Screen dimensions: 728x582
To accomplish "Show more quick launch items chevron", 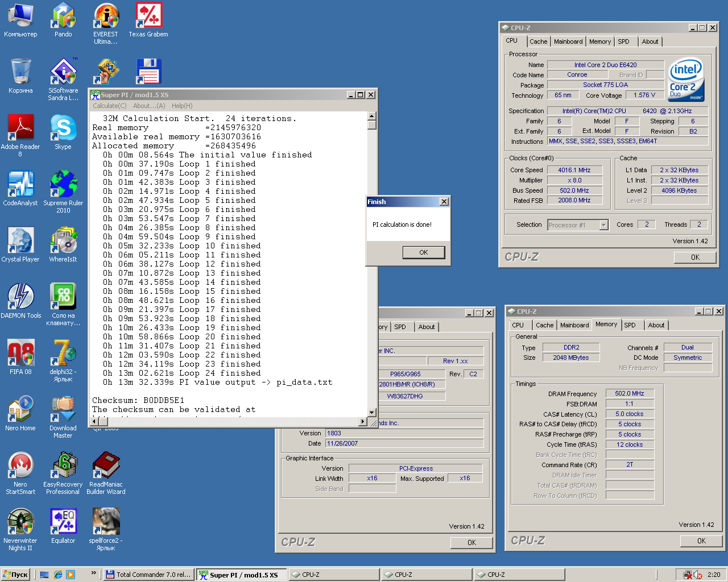I will tap(93, 573).
